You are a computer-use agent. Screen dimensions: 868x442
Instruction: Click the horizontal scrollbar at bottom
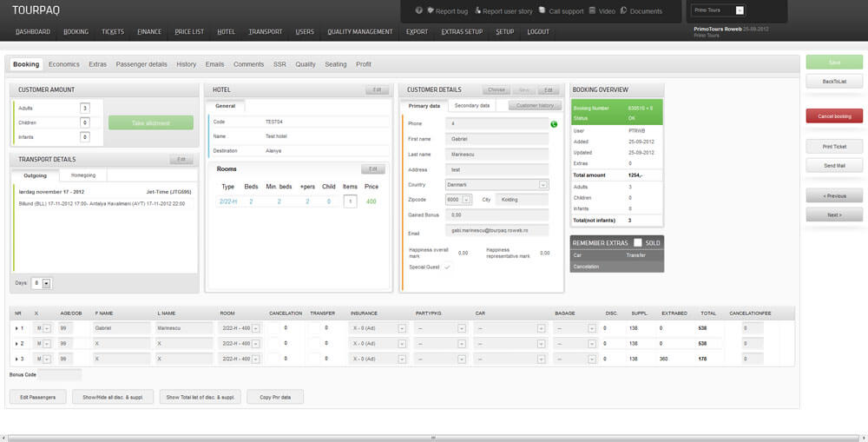click(x=433, y=438)
